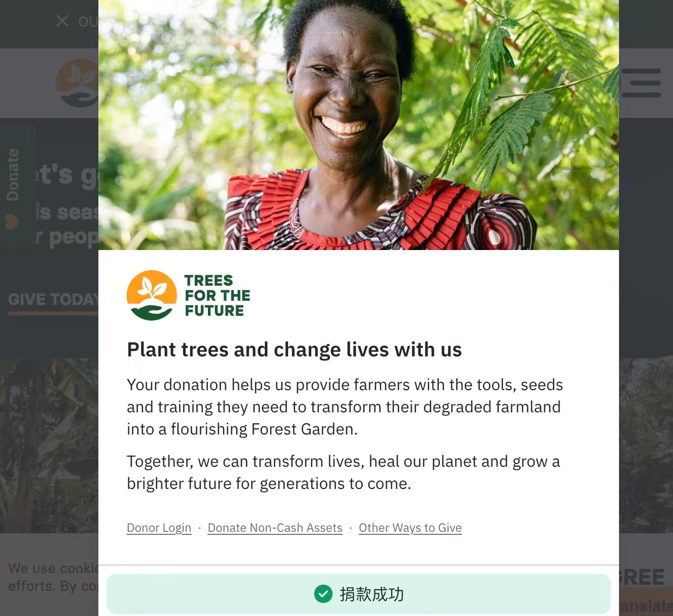Image resolution: width=673 pixels, height=616 pixels.
Task: Click the site logo behind the overlay
Action: tap(77, 83)
